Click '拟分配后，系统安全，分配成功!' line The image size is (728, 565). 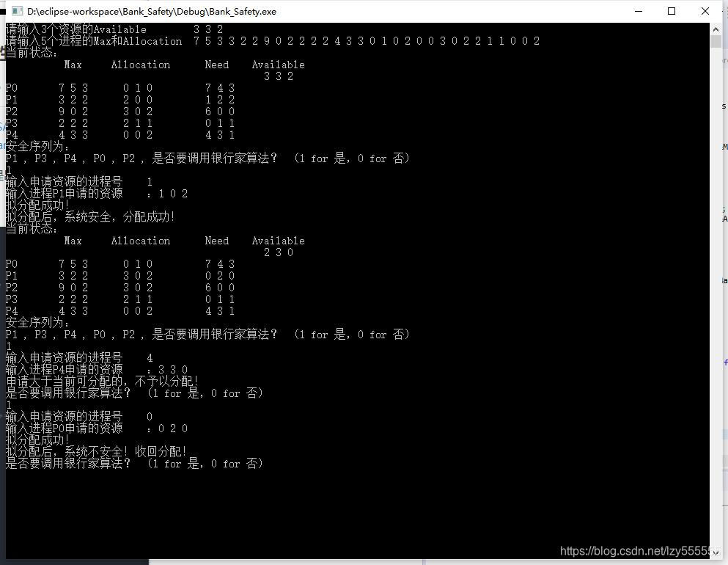[90, 216]
